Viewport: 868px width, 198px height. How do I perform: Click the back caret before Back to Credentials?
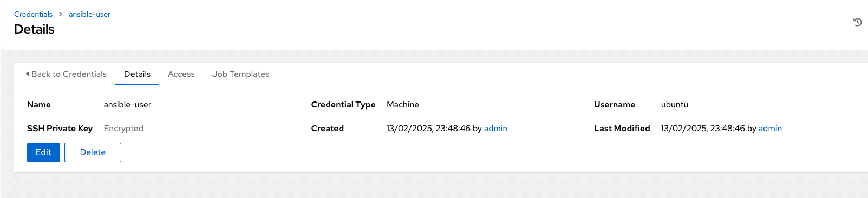coord(27,74)
